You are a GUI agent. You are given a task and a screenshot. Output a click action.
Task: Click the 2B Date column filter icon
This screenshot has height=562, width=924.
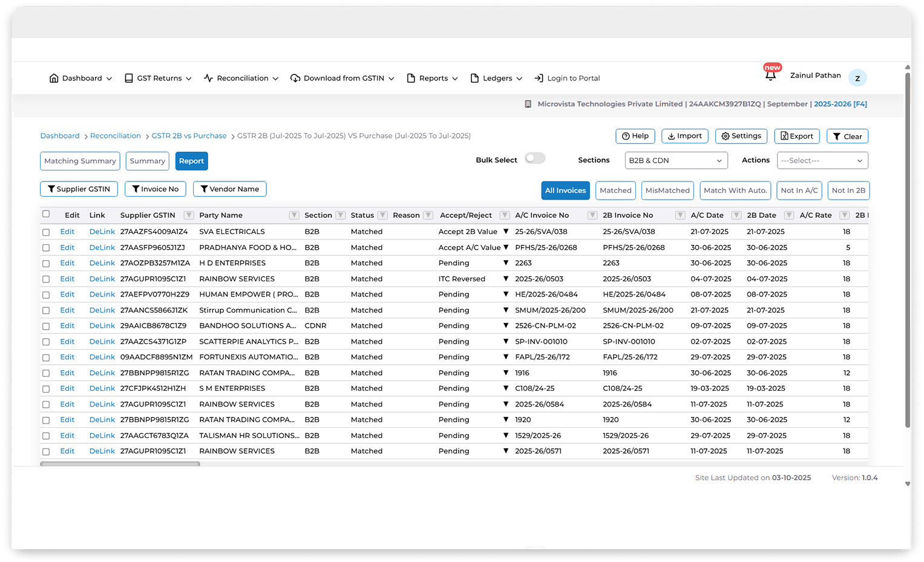click(x=788, y=215)
